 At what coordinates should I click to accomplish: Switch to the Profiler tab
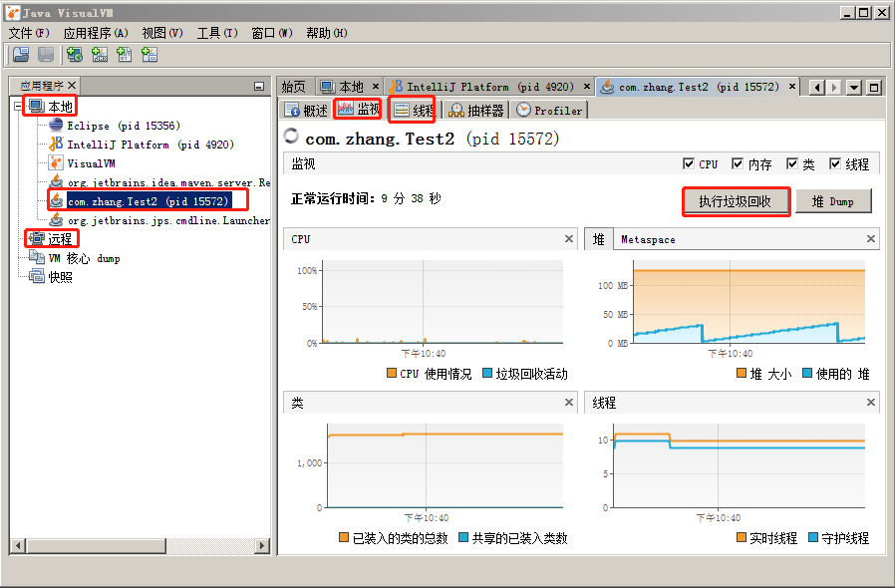click(549, 111)
